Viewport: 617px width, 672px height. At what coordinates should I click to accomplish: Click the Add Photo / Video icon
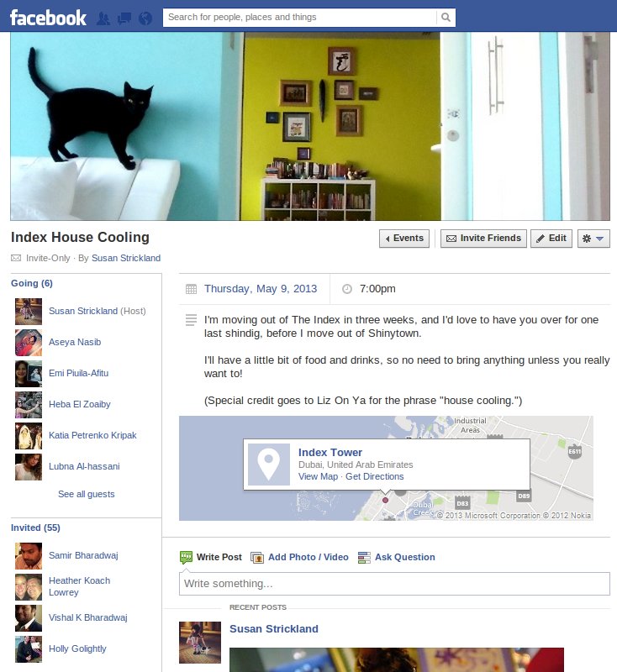[x=257, y=558]
